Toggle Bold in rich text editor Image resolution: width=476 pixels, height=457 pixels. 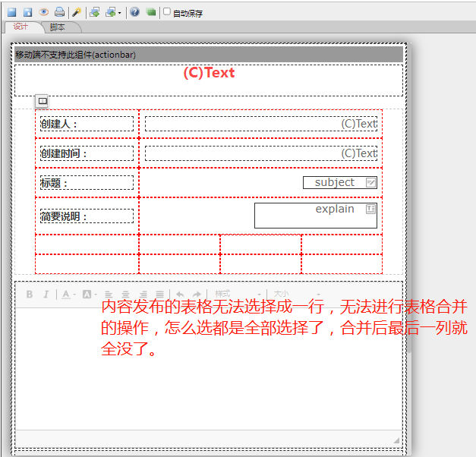pyautogui.click(x=30, y=295)
